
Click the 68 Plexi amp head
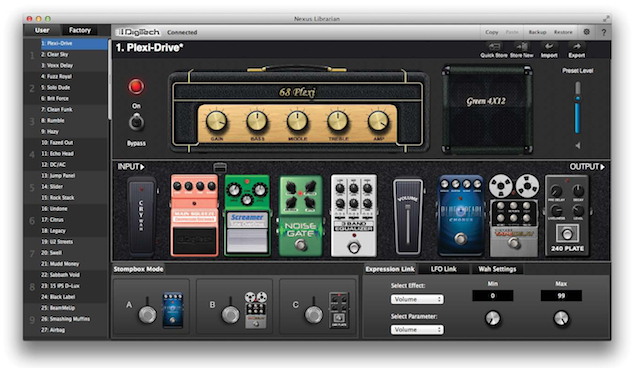click(298, 110)
